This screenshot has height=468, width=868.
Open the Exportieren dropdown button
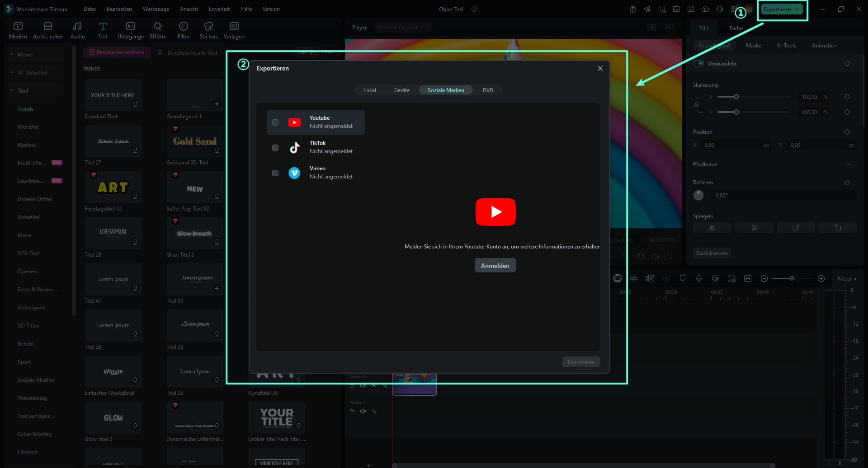pos(782,9)
